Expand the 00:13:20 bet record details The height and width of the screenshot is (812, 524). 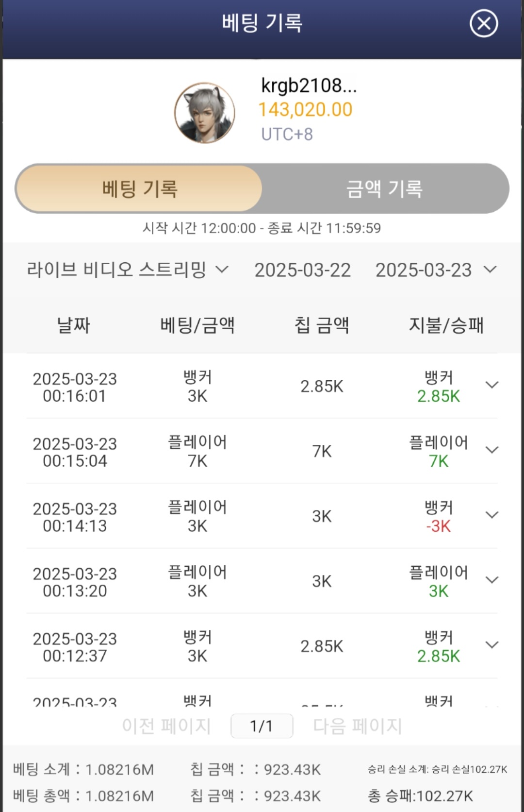(492, 580)
